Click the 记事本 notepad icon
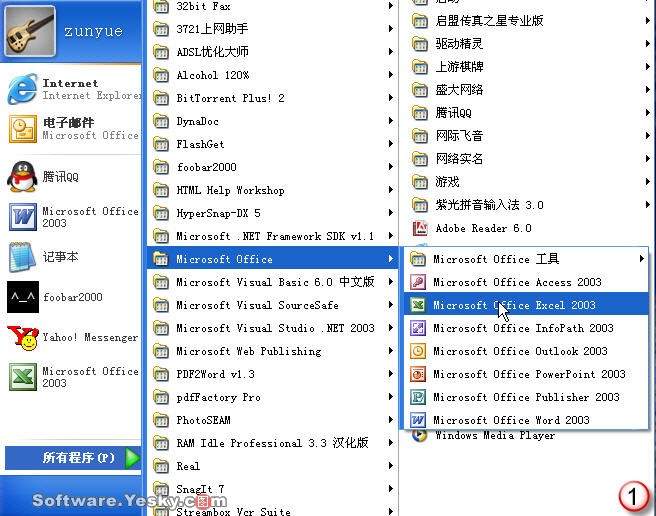The width and height of the screenshot is (656, 516). (22, 257)
